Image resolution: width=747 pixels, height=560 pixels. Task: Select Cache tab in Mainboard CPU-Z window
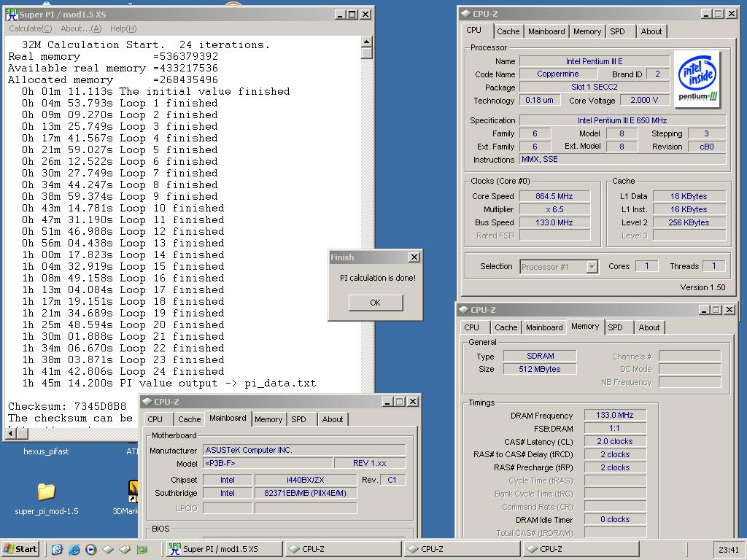(x=189, y=419)
